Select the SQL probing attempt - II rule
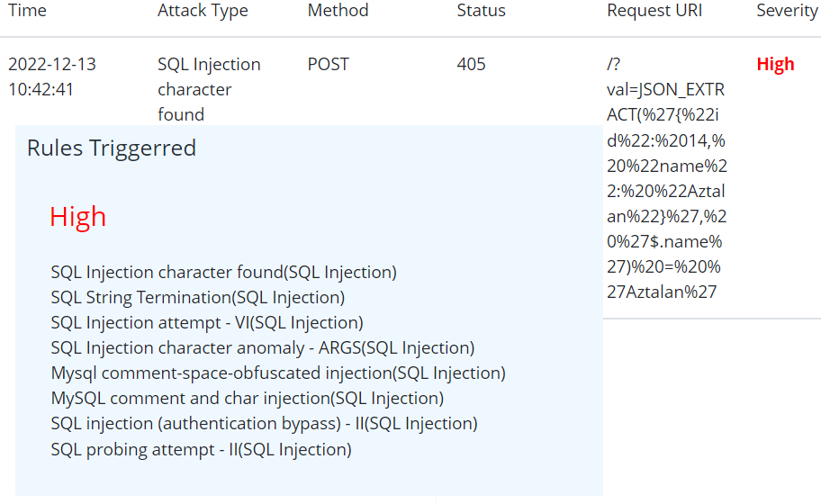Image resolution: width=821 pixels, height=504 pixels. 201,449
